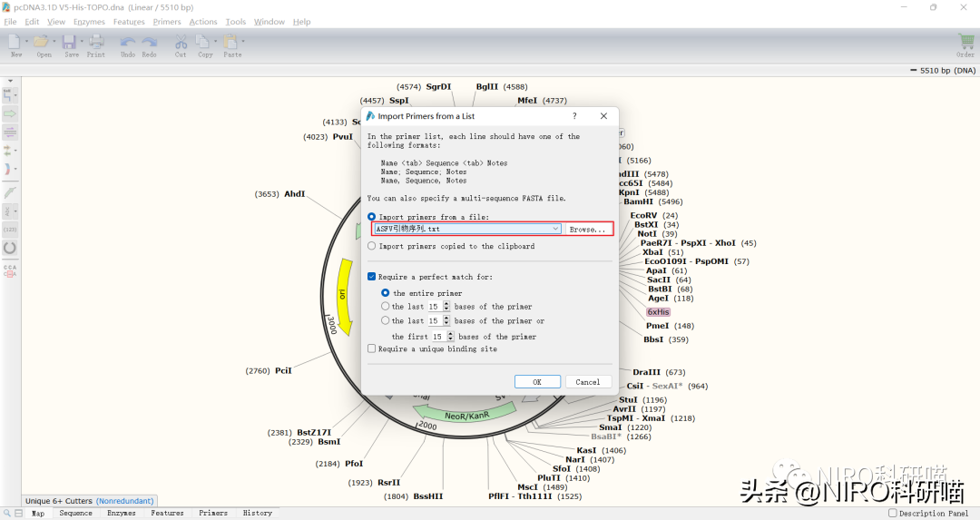Open the primer file name dropdown
Screen dimensions: 980x520
click(x=555, y=230)
